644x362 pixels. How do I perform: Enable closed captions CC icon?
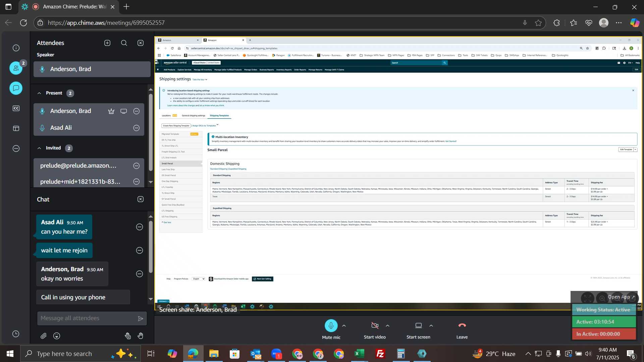click(x=16, y=108)
